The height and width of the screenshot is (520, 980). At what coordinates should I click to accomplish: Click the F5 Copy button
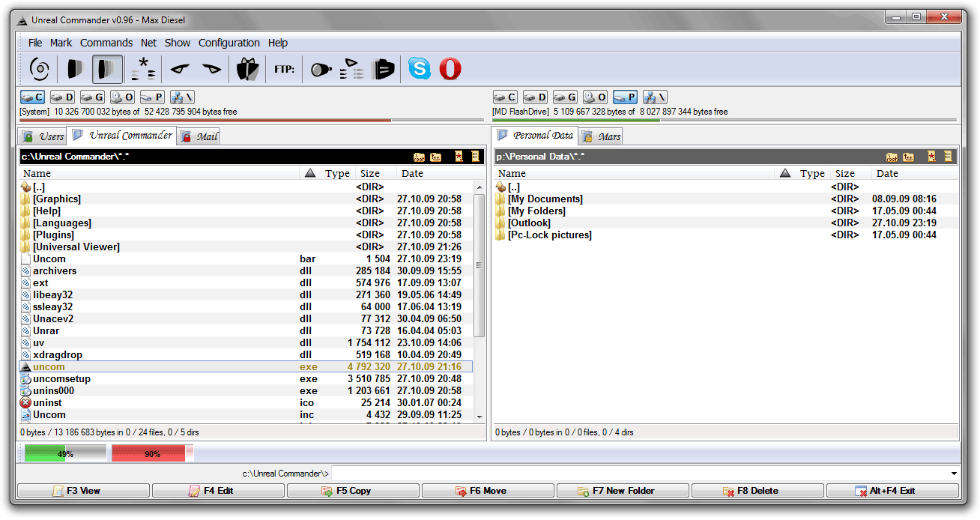tap(352, 490)
